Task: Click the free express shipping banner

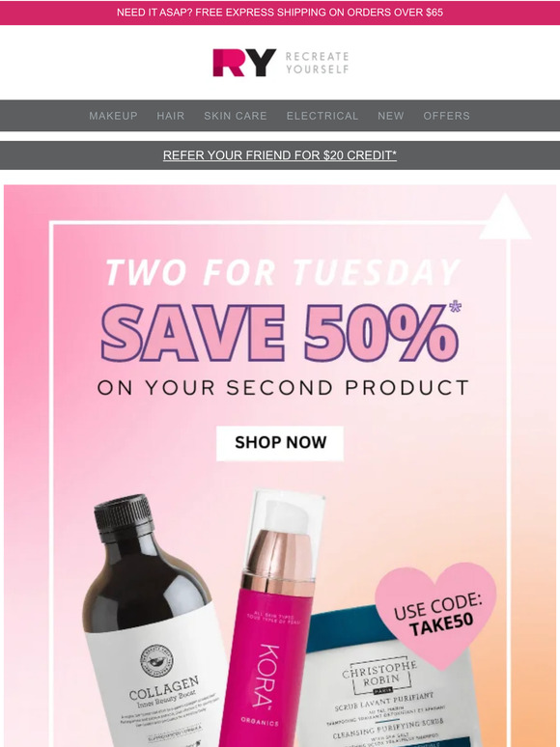Action: [x=280, y=13]
